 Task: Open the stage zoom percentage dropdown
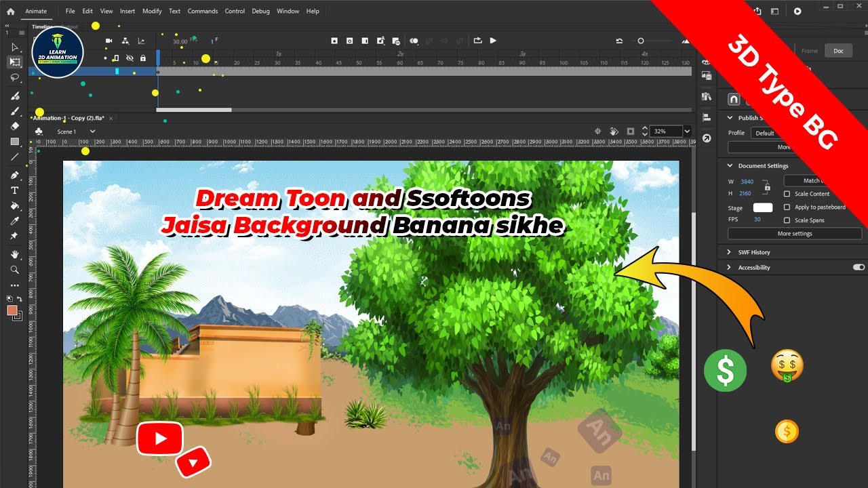tap(687, 131)
